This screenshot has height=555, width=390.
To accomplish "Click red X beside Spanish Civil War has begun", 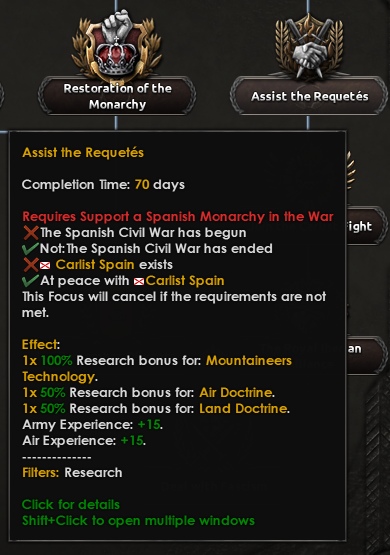I will (x=31, y=233).
